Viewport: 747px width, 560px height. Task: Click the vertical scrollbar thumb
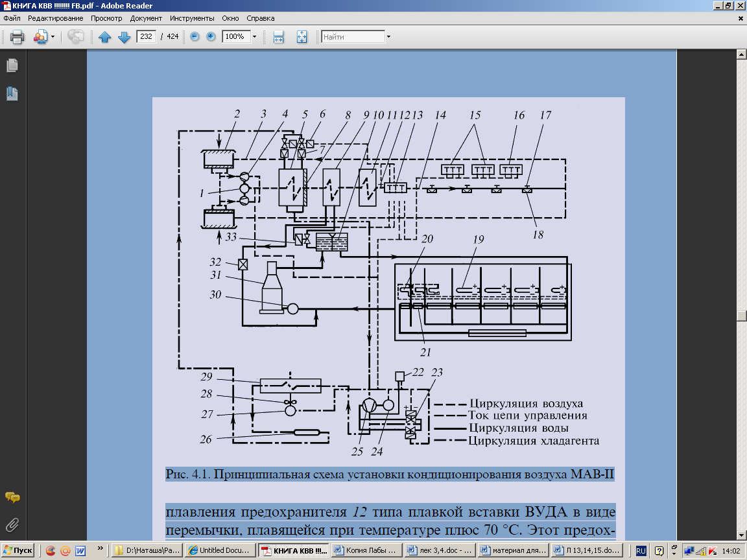tap(741, 316)
